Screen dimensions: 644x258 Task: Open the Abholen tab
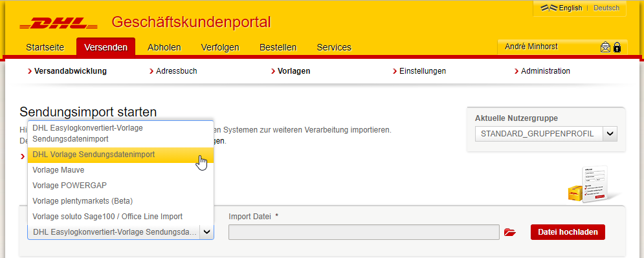(x=164, y=47)
